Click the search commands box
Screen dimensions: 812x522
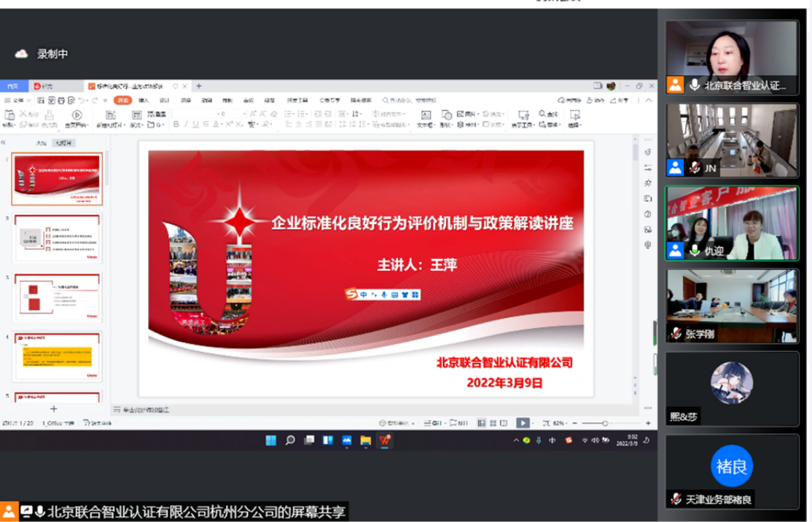click(x=410, y=101)
